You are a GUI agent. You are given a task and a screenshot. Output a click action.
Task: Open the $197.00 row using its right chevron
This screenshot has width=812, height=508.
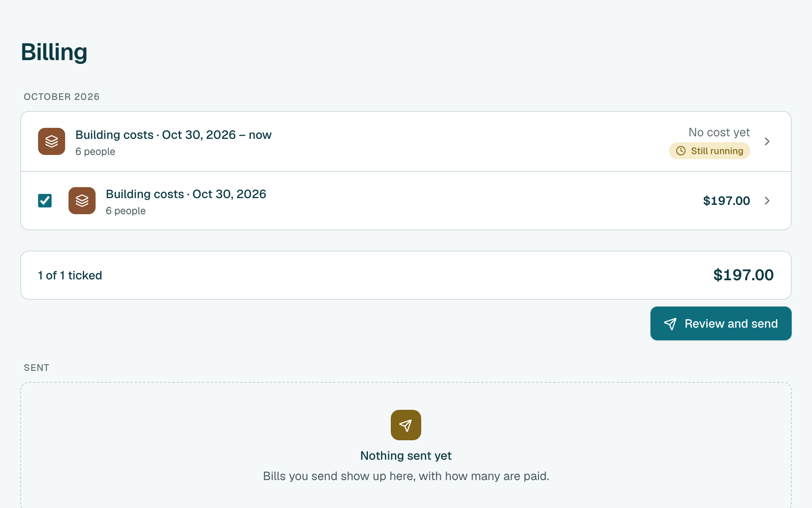[767, 201]
